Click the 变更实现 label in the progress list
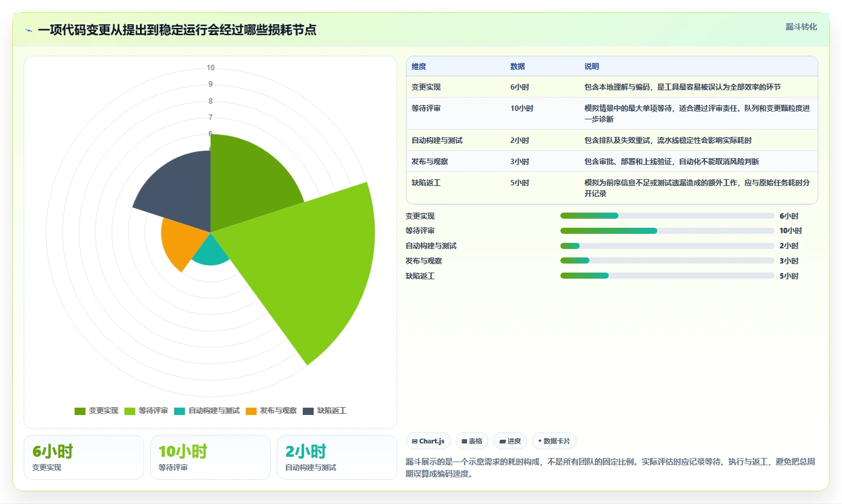The height and width of the screenshot is (504, 842). point(420,216)
